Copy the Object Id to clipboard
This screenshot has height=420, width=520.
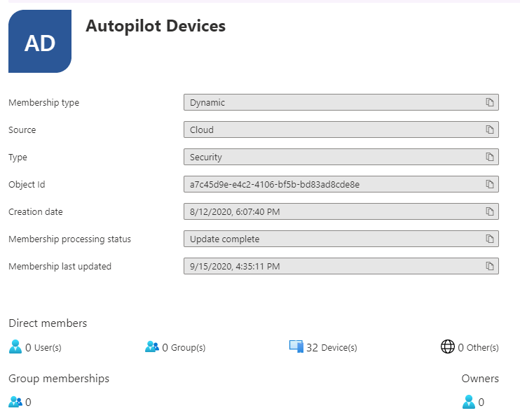[x=489, y=184]
